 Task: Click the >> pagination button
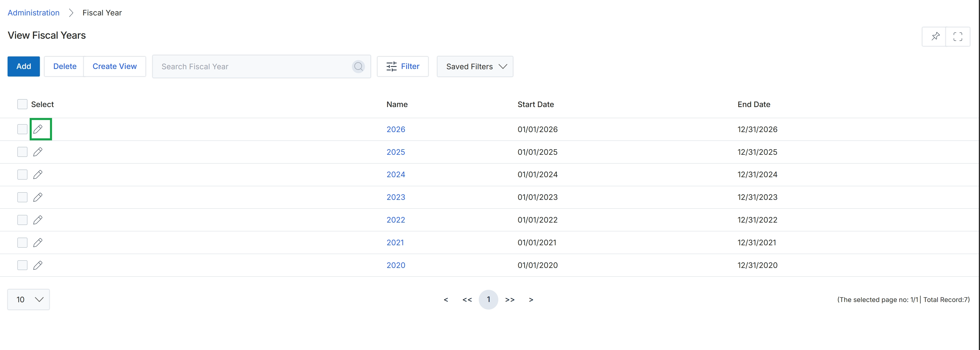[x=510, y=300]
